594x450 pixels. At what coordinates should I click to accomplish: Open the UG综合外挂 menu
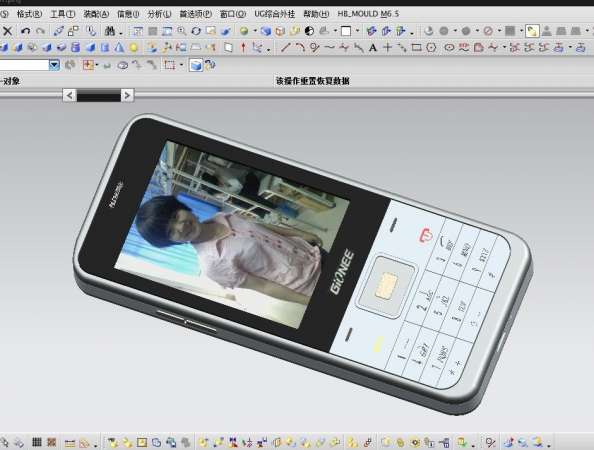click(274, 14)
